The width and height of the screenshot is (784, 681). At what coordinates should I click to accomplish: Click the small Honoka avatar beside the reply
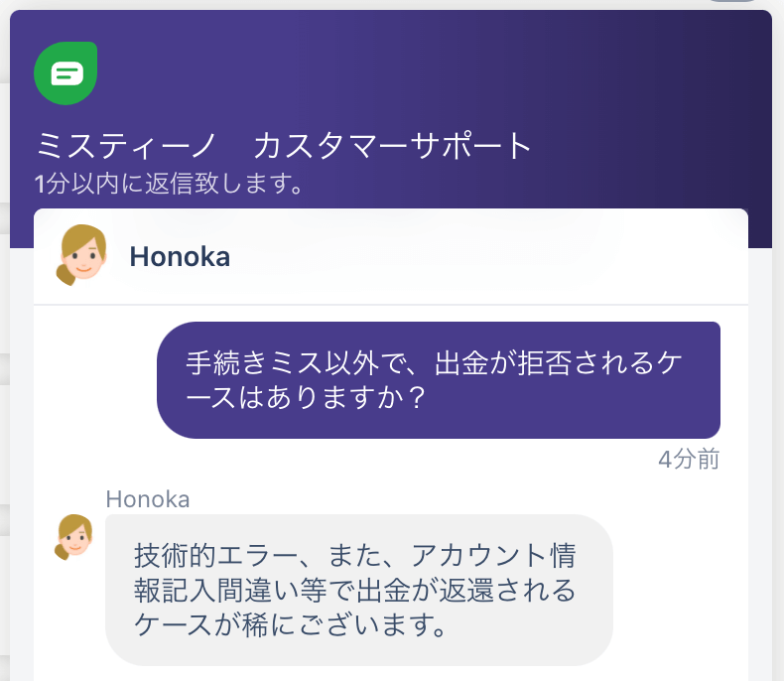tap(74, 537)
